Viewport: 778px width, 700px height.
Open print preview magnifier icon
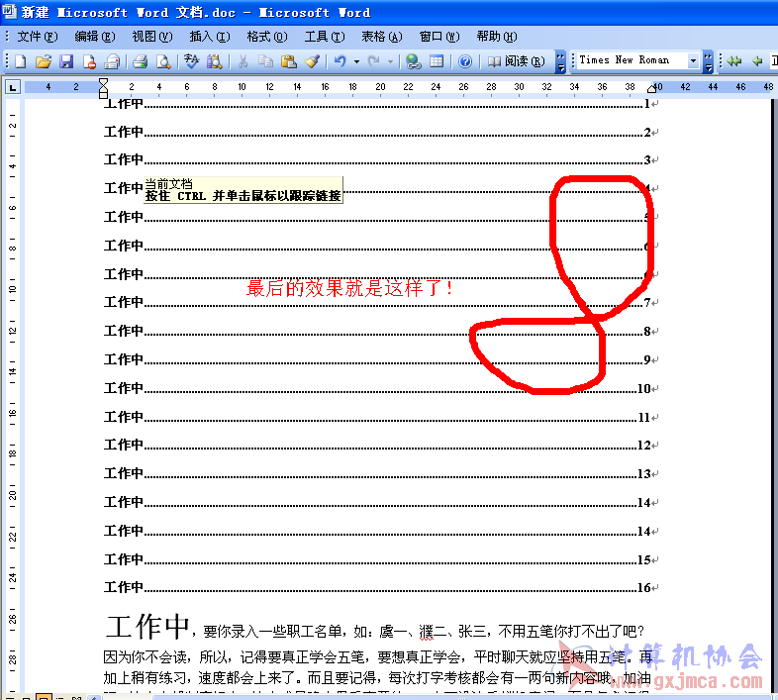coord(163,61)
